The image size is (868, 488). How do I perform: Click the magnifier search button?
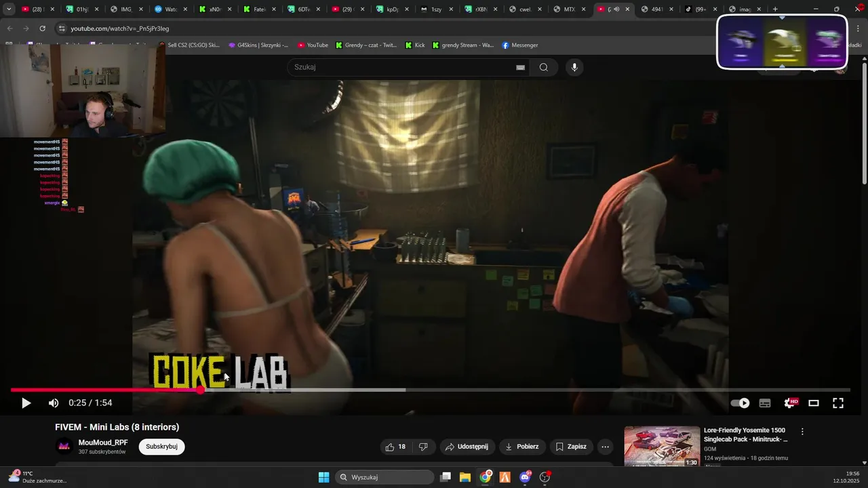pyautogui.click(x=543, y=67)
